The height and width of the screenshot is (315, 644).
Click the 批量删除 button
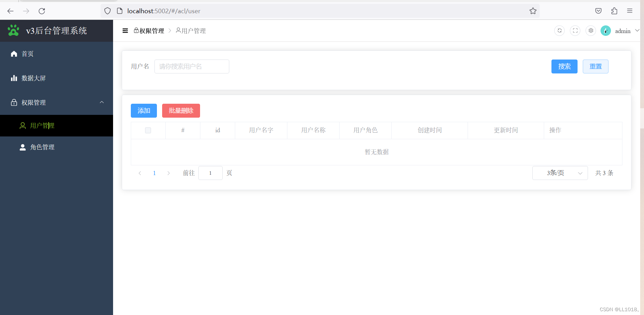[181, 111]
